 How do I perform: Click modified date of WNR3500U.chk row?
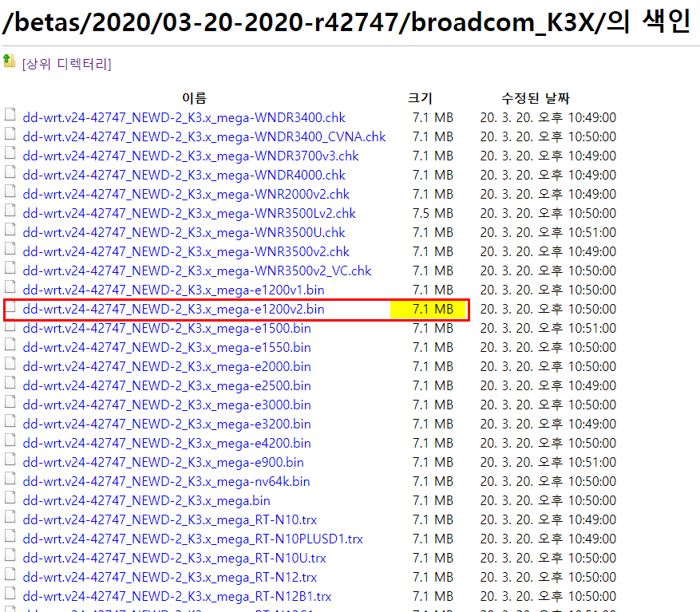point(548,233)
